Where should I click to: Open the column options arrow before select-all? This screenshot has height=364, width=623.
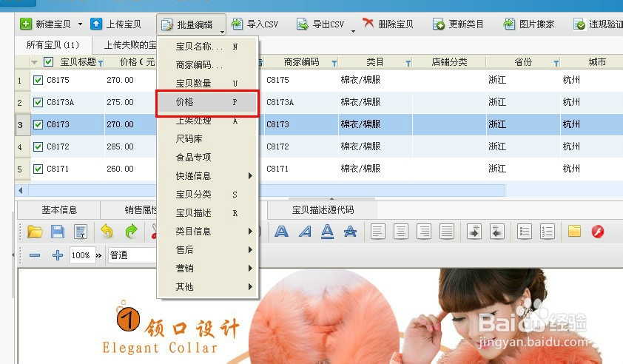point(35,62)
